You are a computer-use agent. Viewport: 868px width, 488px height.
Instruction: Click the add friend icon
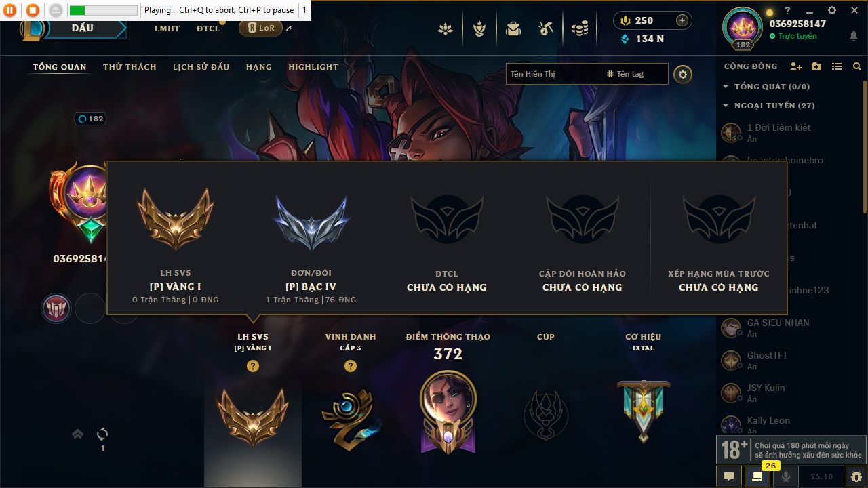pos(796,66)
